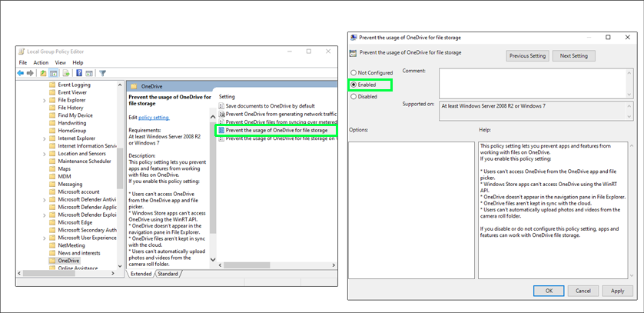Click the blue Back arrow in the toolbar
This screenshot has width=644, height=313.
pos(20,74)
